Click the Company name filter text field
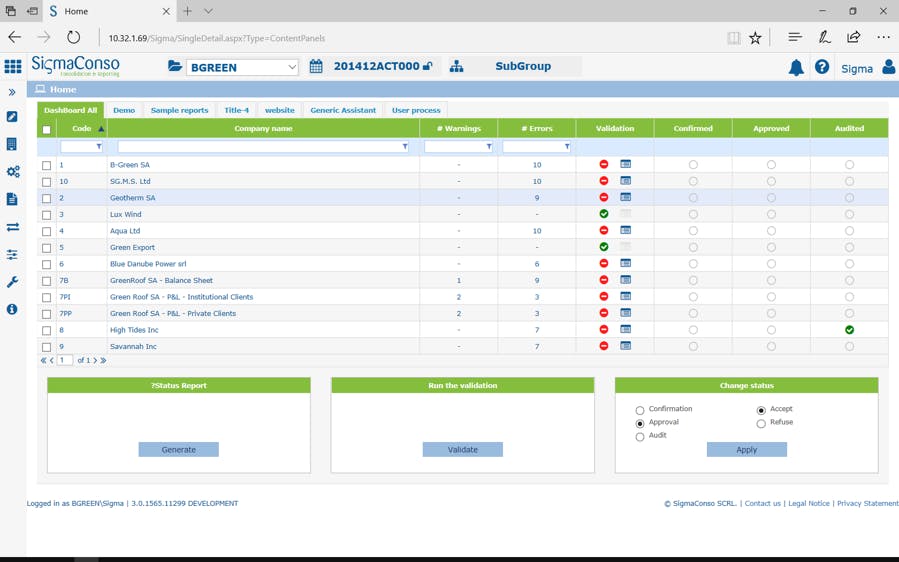This screenshot has height=562, width=899. (258, 147)
